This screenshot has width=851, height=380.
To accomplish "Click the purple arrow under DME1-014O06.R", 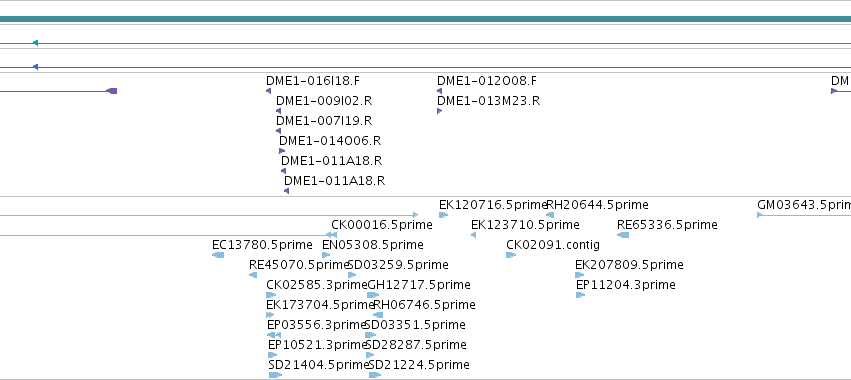I will click(282, 151).
